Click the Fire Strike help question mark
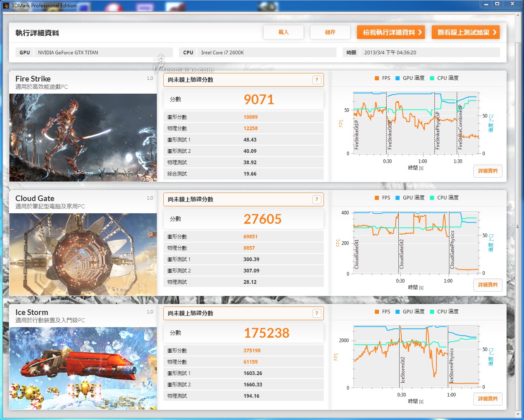Image resolution: width=524 pixels, height=420 pixels. [x=317, y=80]
